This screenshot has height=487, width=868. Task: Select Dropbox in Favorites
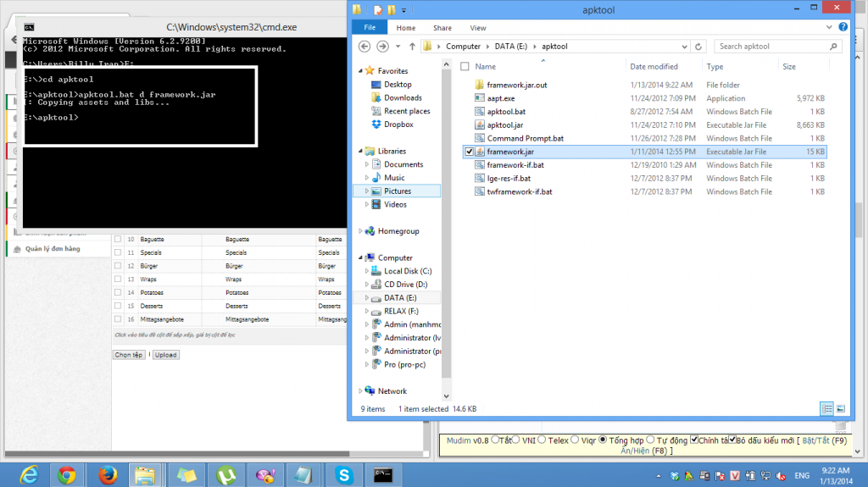(x=398, y=125)
